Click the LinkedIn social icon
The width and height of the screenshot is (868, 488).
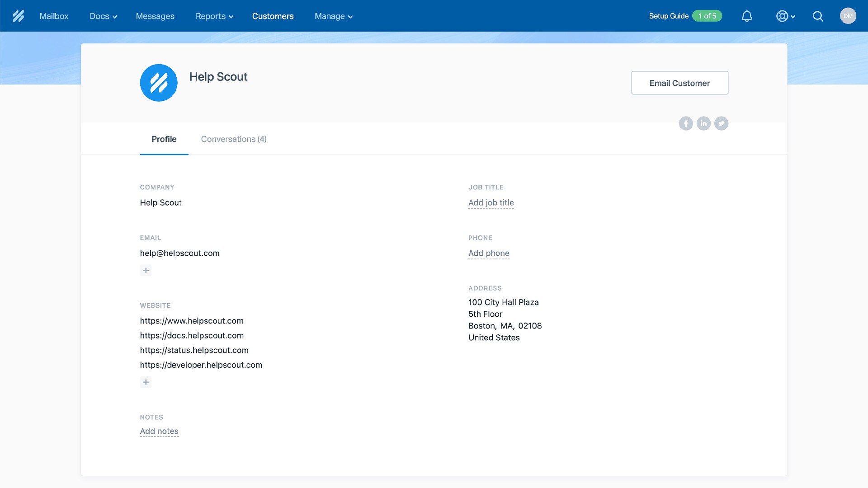tap(703, 123)
